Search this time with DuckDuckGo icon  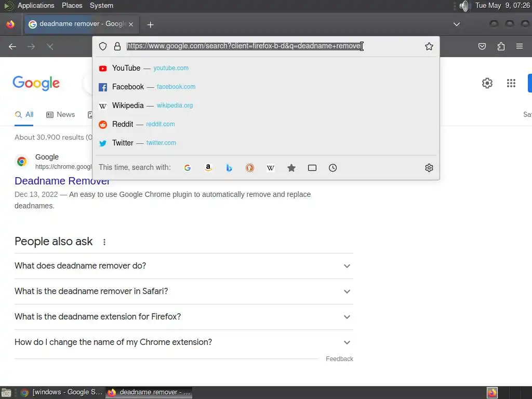[x=250, y=168]
